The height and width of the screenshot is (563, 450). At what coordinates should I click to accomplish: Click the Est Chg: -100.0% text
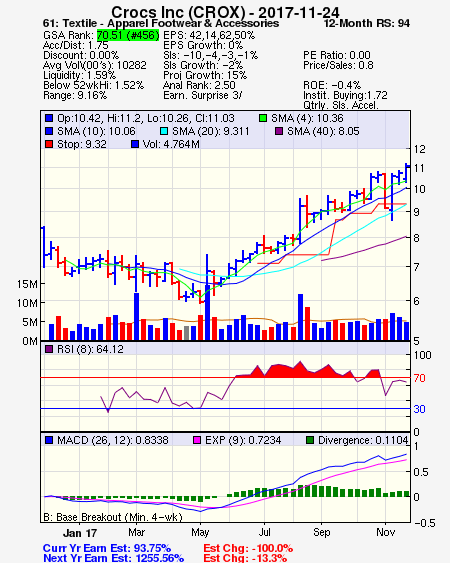(x=248, y=548)
